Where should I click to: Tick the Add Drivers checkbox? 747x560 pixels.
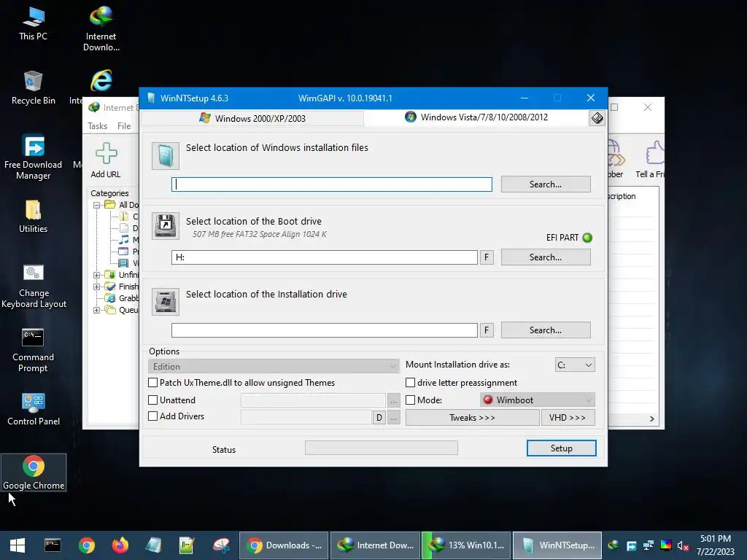pos(153,416)
